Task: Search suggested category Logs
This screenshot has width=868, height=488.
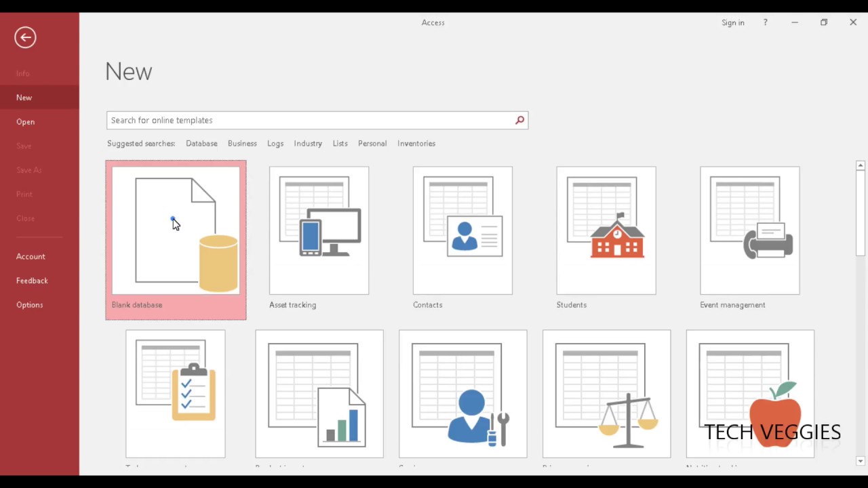Action: pos(275,144)
